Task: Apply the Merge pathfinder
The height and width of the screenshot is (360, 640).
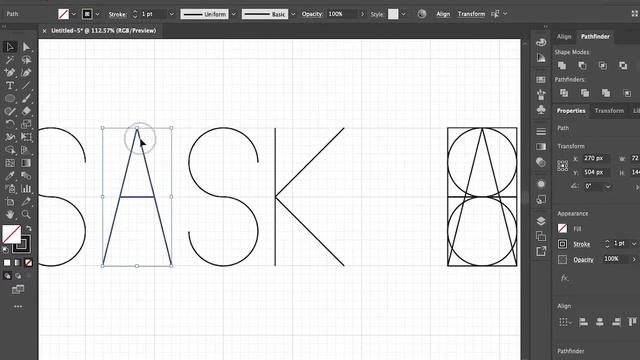Action: coord(606,93)
